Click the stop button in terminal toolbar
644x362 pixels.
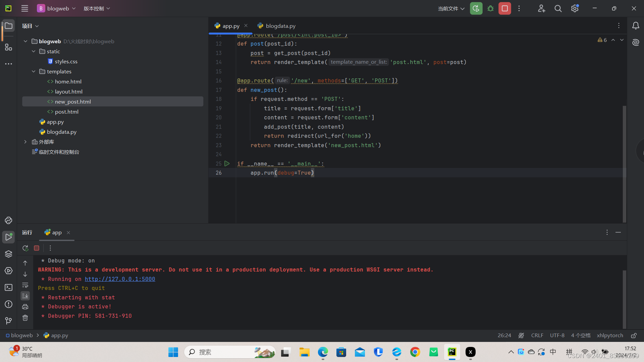37,248
